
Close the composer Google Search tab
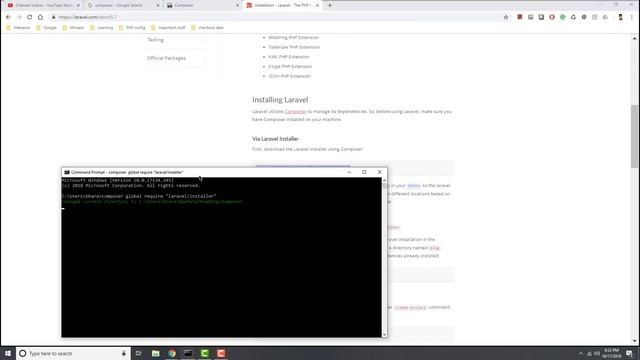[158, 5]
